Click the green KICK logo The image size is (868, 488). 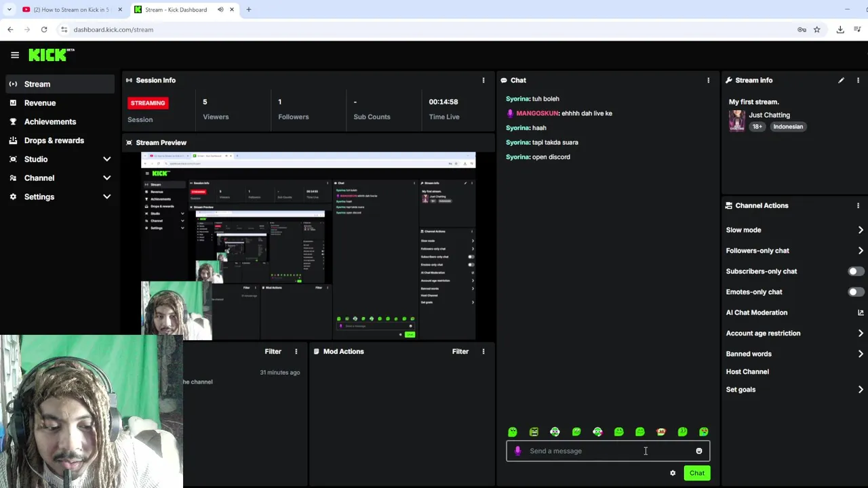[x=49, y=55]
